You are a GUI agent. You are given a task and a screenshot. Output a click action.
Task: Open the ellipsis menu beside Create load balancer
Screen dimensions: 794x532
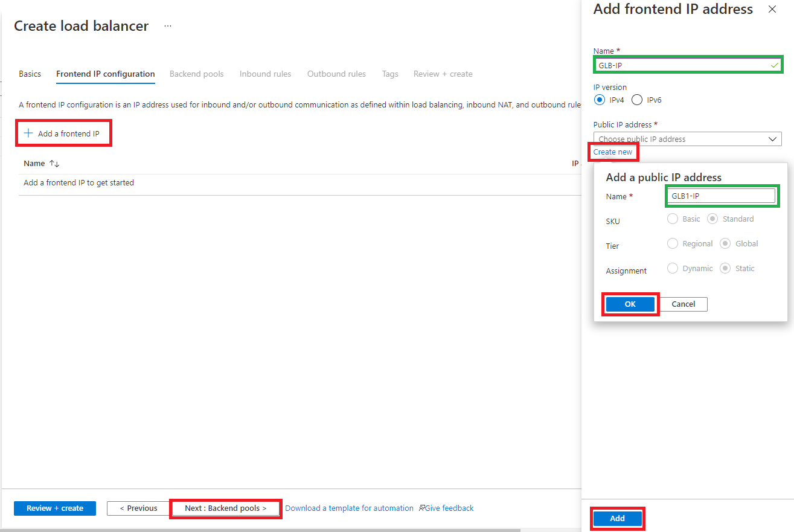point(168,26)
